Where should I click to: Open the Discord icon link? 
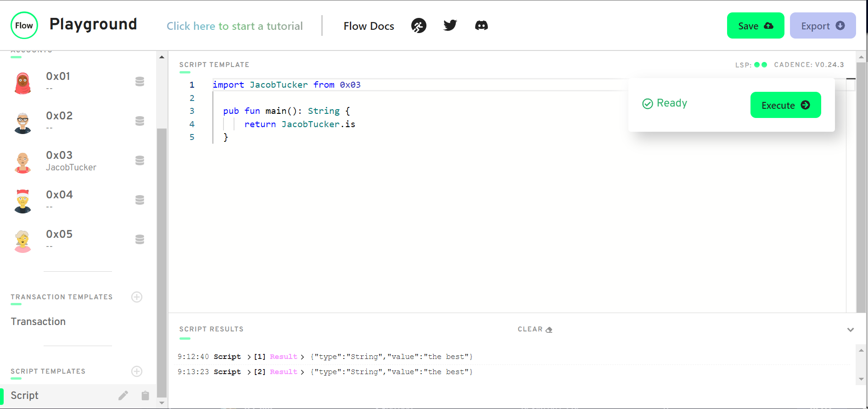[x=482, y=25]
